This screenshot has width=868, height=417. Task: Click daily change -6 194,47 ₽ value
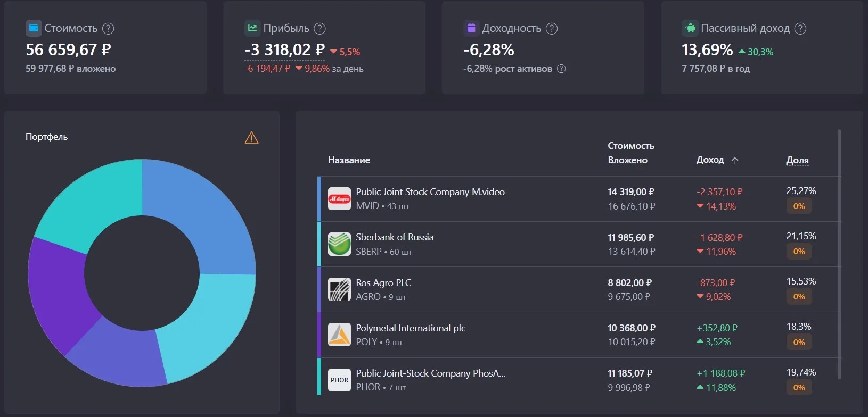[268, 69]
